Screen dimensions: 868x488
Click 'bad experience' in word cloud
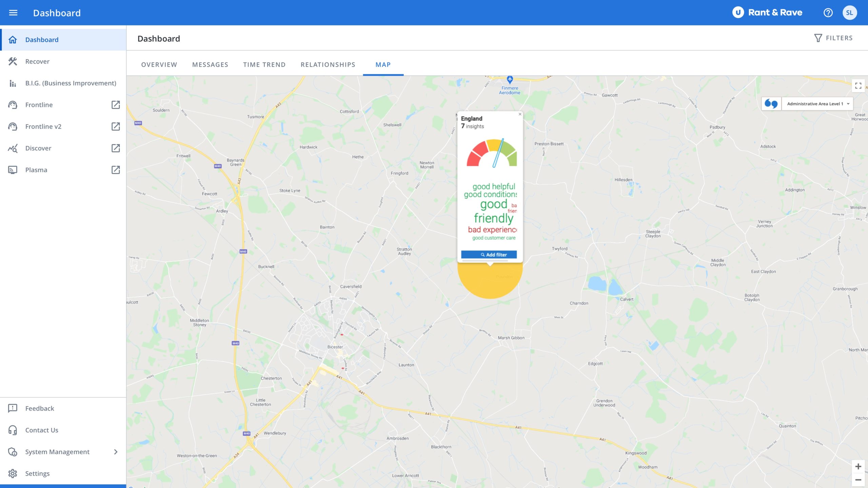point(492,229)
